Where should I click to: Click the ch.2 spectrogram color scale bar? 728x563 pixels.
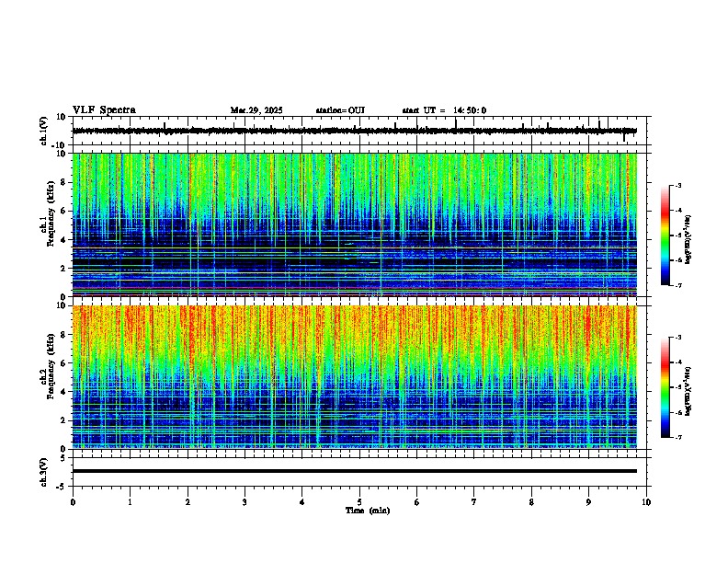point(665,387)
